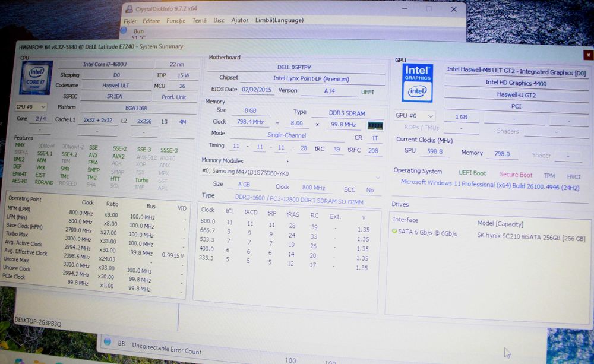Click the GPU memory clock 798.0
Viewport: 594px width, 364px height.
502,154
